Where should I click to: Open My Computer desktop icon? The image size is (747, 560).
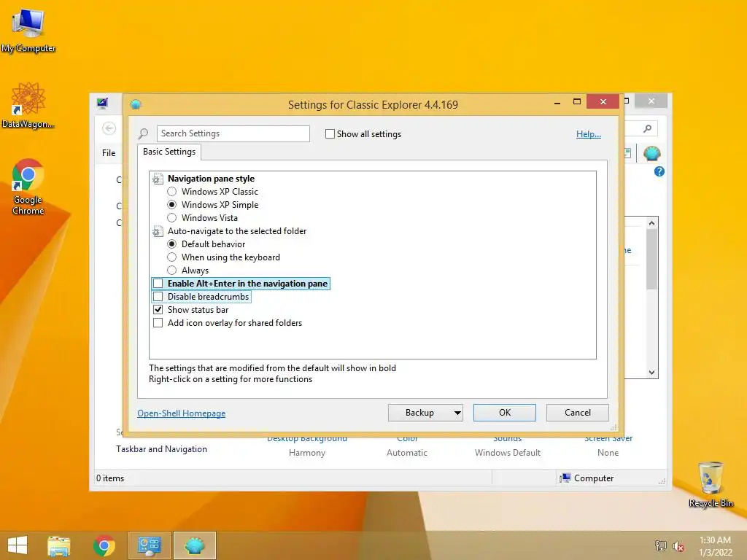28,31
